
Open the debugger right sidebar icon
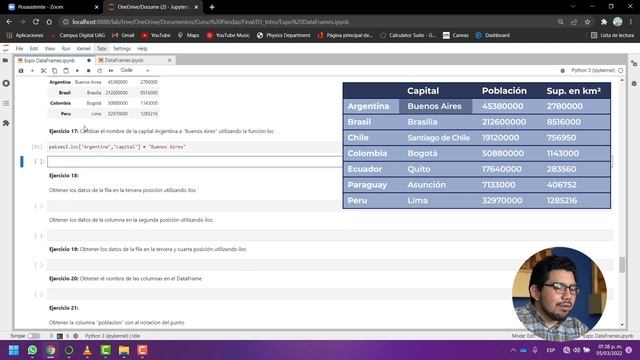pyautogui.click(x=634, y=83)
